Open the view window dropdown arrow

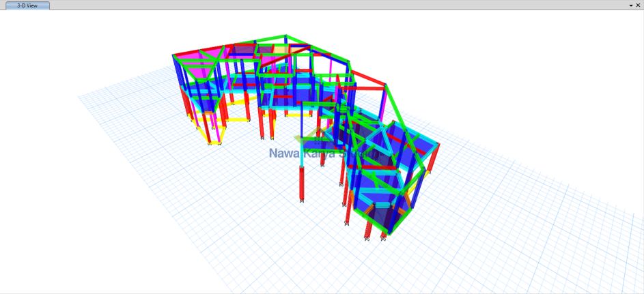(630, 5)
